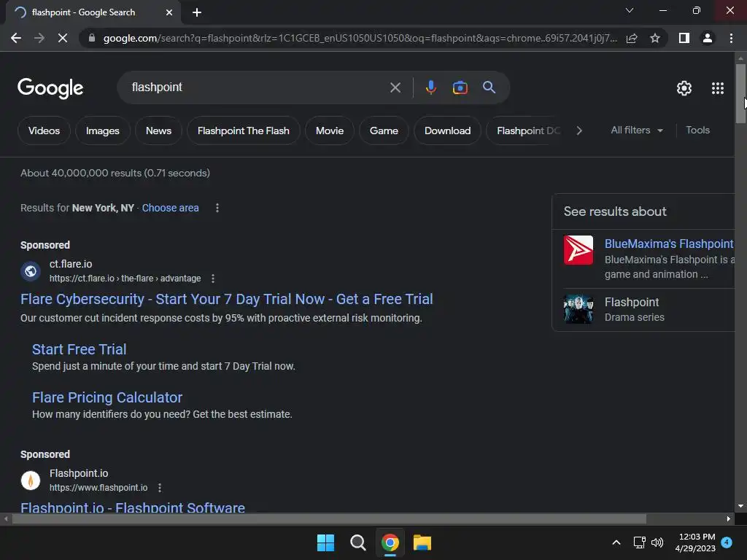
Task: Show hidden system tray icons
Action: pyautogui.click(x=616, y=542)
